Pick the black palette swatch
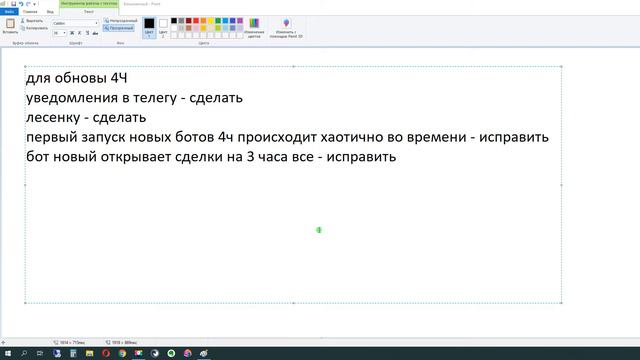The image size is (640, 360). 174,20
